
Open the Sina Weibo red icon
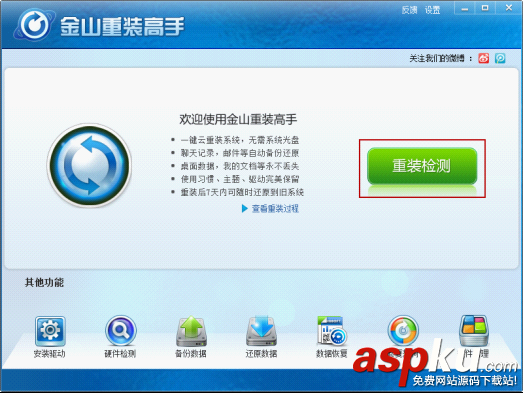pos(484,58)
